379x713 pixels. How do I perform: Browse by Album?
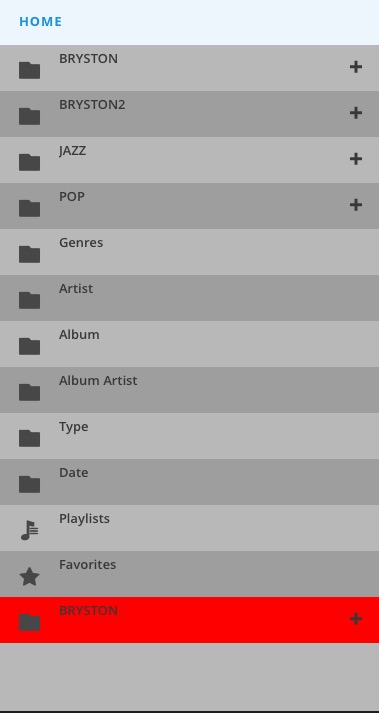(189, 344)
